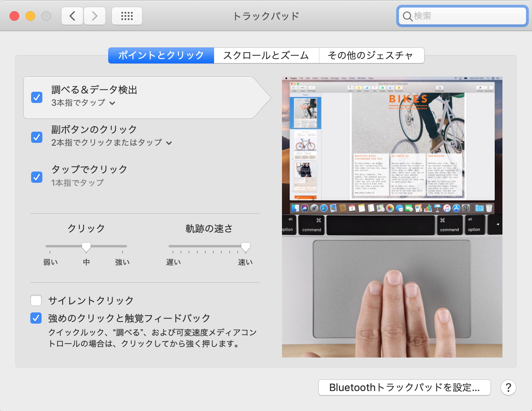
Task: Click the 1本指でタップ subtitle text
Action: (x=77, y=183)
